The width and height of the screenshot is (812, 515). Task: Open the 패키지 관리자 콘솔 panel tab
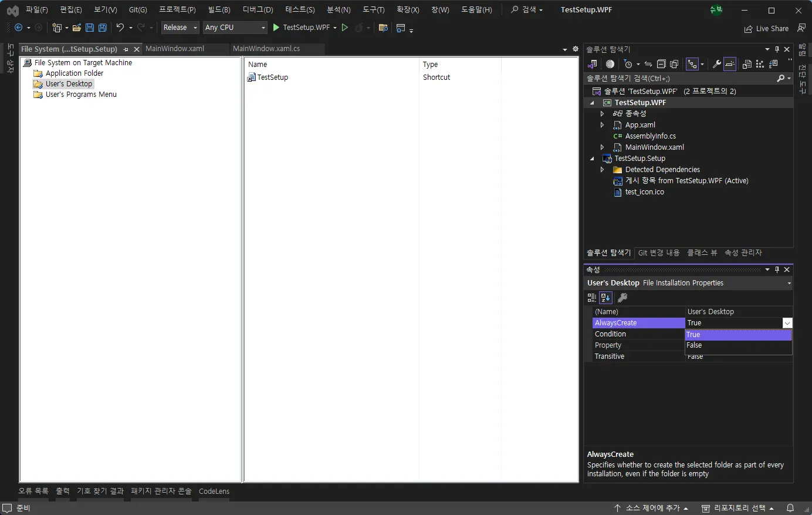[x=161, y=492]
